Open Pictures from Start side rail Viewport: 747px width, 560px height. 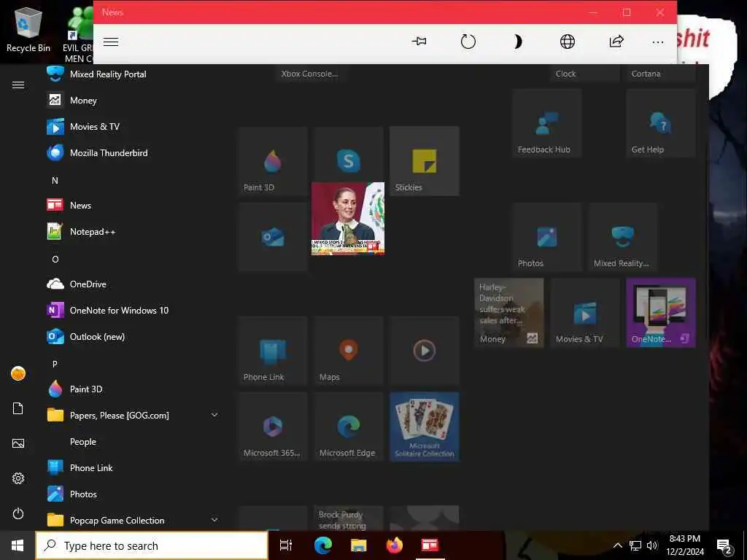pos(18,444)
